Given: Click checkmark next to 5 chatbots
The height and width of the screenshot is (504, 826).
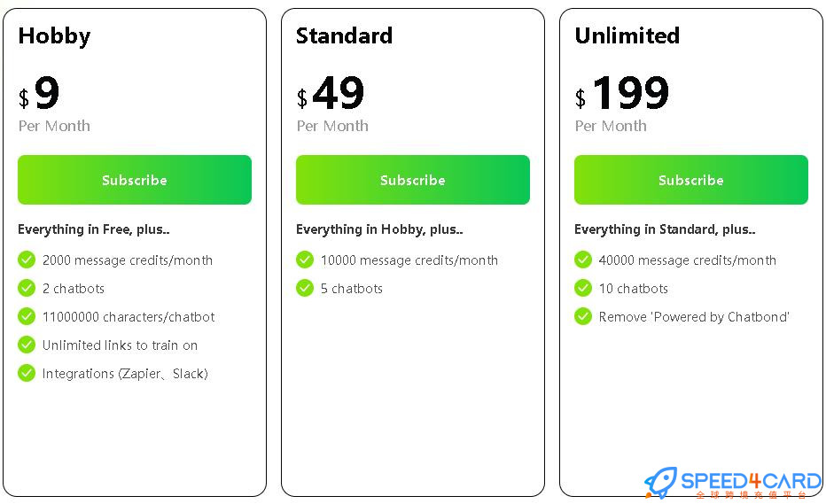Looking at the screenshot, I should click(x=305, y=288).
